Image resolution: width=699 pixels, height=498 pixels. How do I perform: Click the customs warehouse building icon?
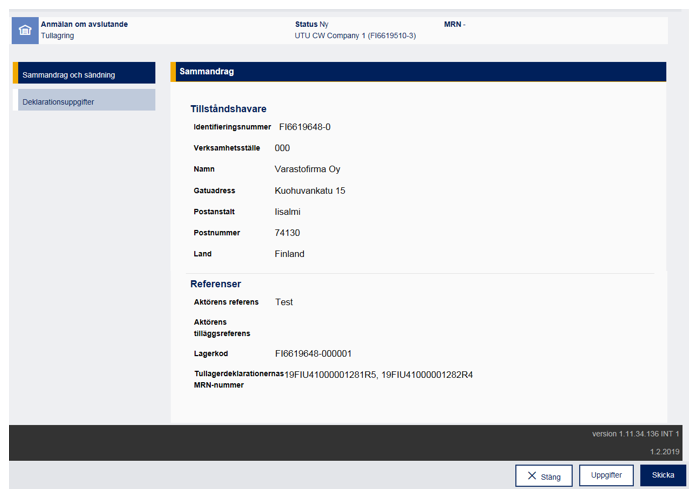(25, 30)
